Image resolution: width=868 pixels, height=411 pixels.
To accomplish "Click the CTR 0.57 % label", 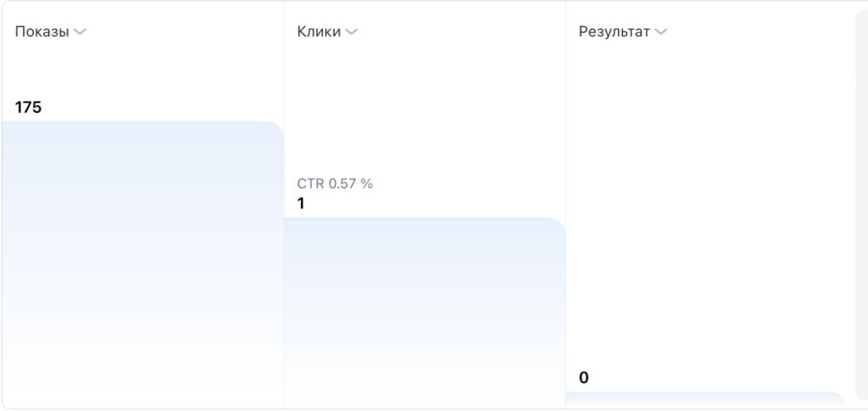I will (x=335, y=183).
